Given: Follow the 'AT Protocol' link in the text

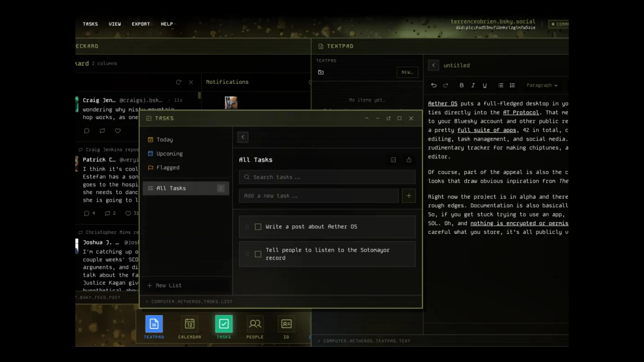Looking at the screenshot, I should 521,112.
